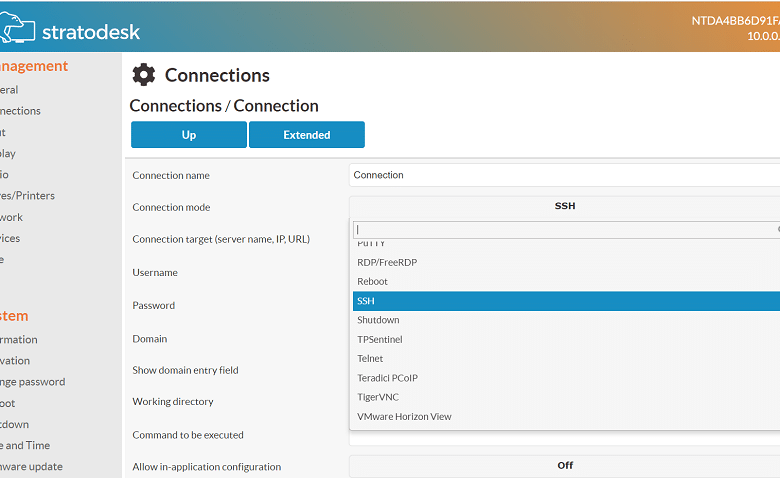Select Shutdown from the mode list
Viewport: 780px width, 478px height.
coord(566,320)
